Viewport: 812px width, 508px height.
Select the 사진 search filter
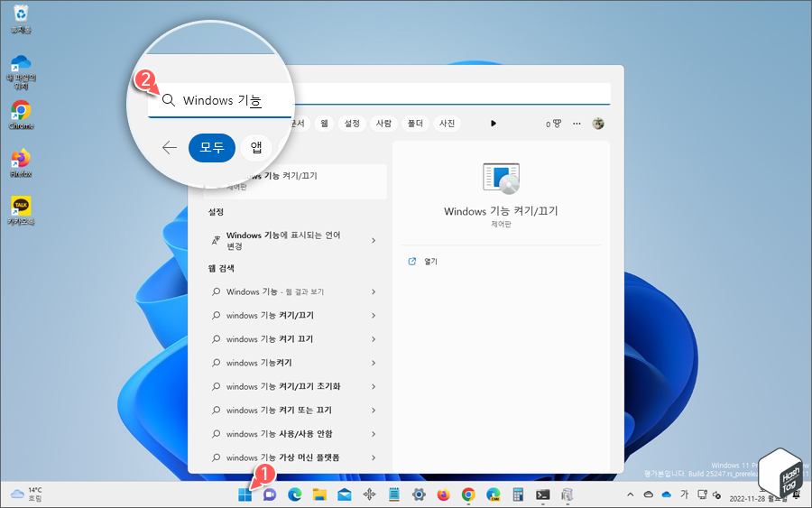point(447,124)
